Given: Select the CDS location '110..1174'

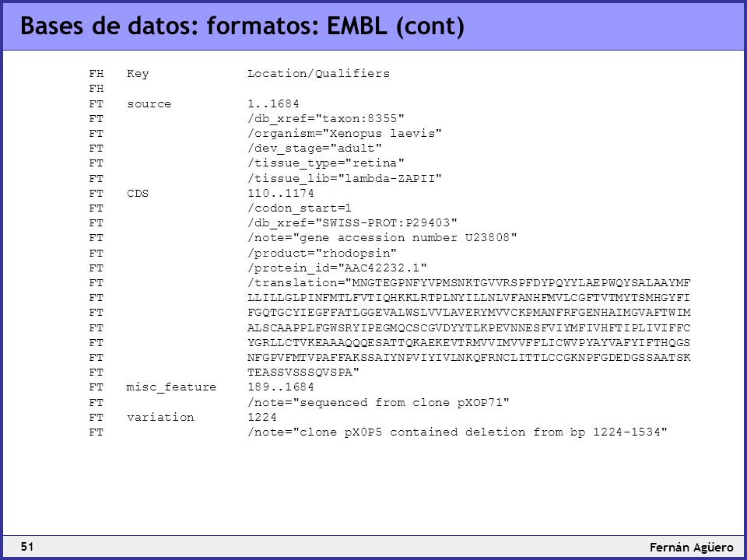Looking at the screenshot, I should [x=281, y=194].
